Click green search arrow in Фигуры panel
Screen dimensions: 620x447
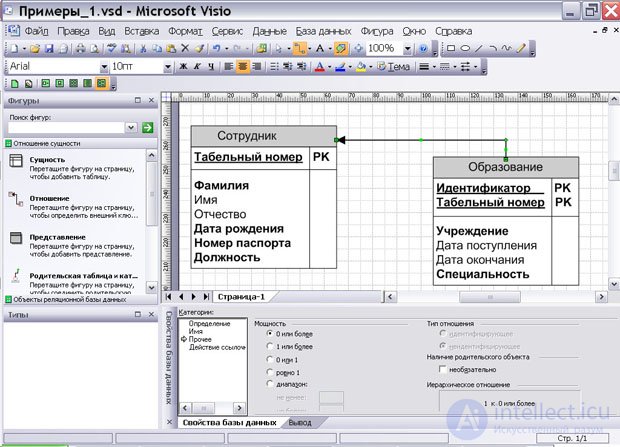pyautogui.click(x=147, y=127)
